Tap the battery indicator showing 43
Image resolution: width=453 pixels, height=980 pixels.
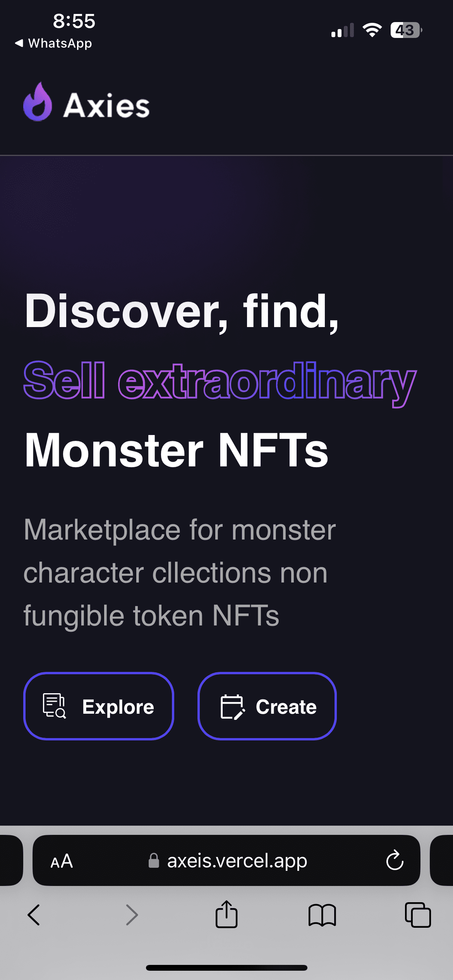406,30
